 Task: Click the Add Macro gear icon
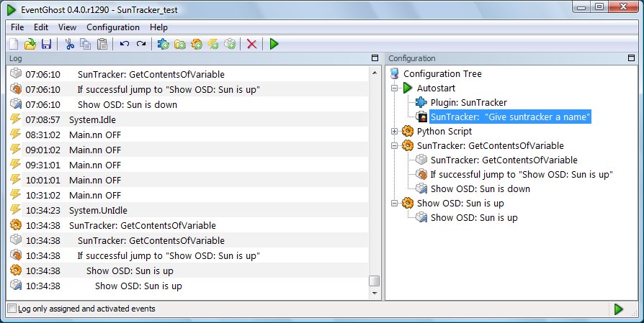197,44
